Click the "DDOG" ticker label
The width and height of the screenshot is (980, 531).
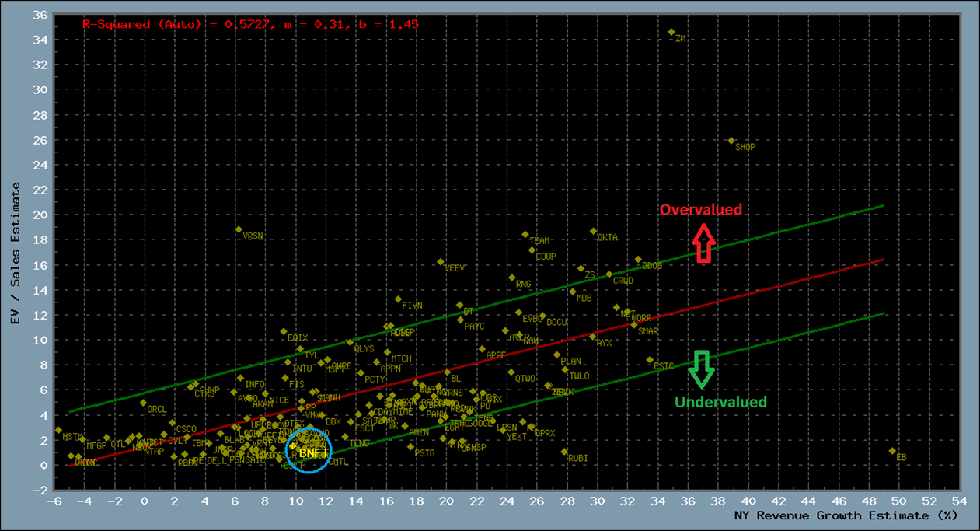652,266
